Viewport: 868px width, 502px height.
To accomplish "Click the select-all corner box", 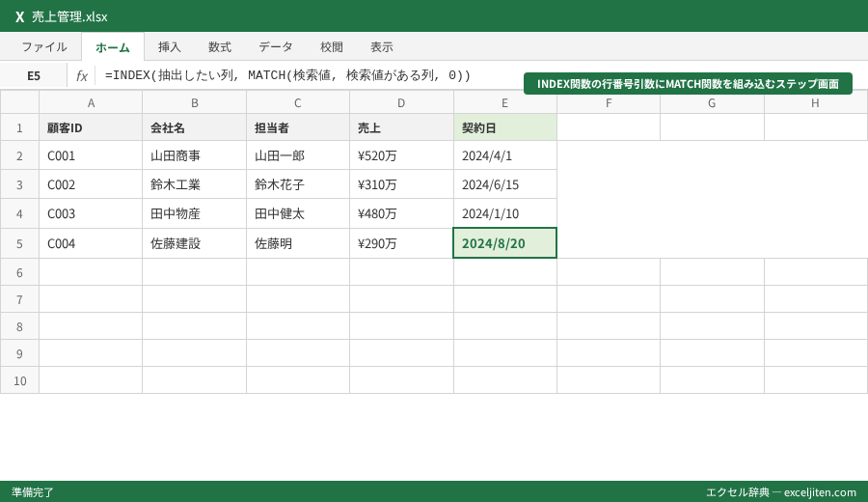I will [19, 103].
